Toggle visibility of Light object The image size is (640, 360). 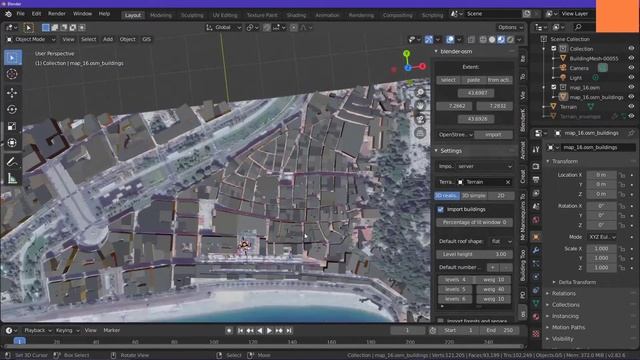631,78
